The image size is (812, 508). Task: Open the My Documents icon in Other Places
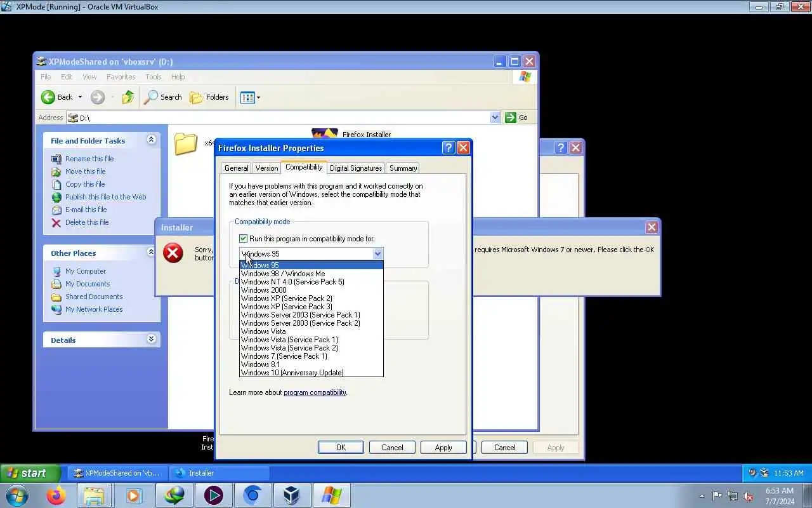click(x=56, y=284)
